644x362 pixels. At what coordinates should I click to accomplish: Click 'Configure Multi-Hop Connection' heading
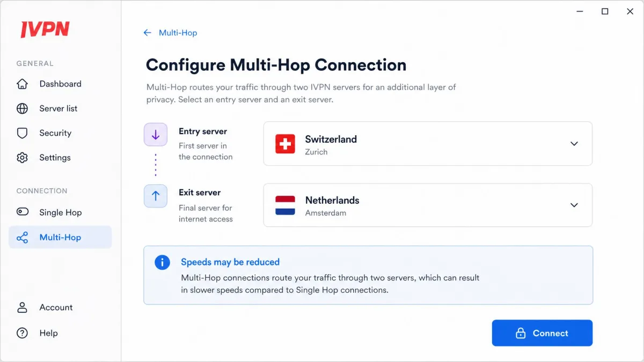(x=276, y=65)
